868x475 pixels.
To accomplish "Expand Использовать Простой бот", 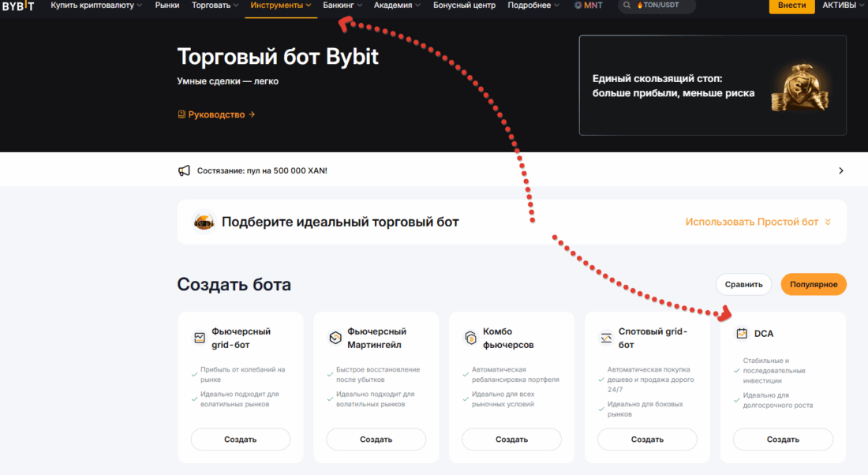I will point(758,222).
